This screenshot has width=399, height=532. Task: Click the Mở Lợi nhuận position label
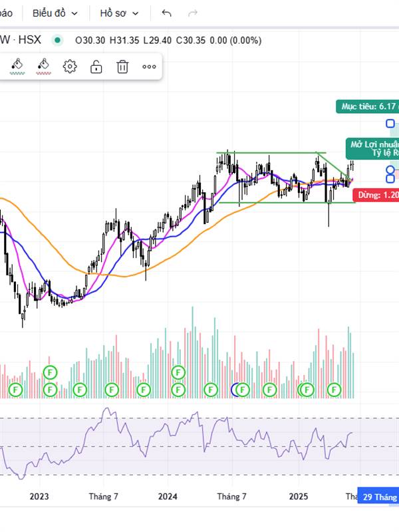click(372, 148)
